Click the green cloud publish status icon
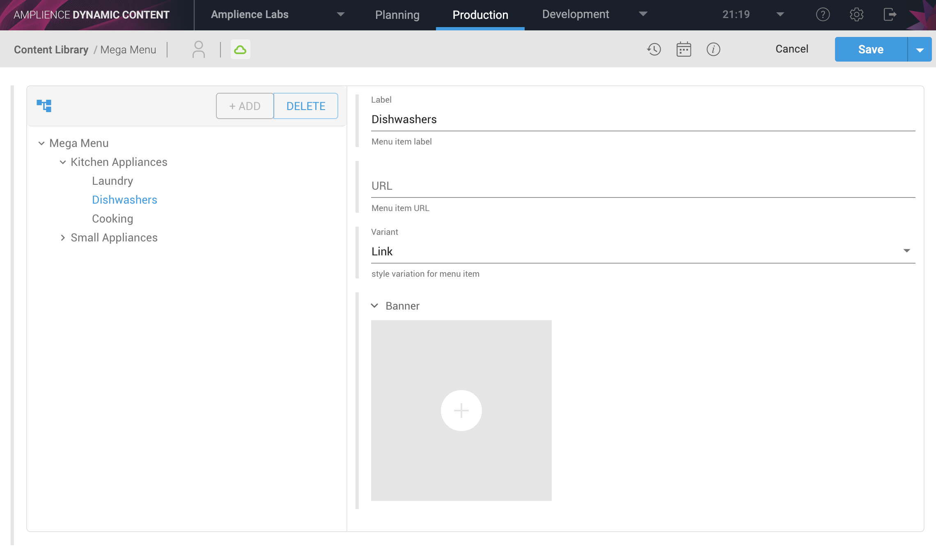936x560 pixels. (240, 50)
